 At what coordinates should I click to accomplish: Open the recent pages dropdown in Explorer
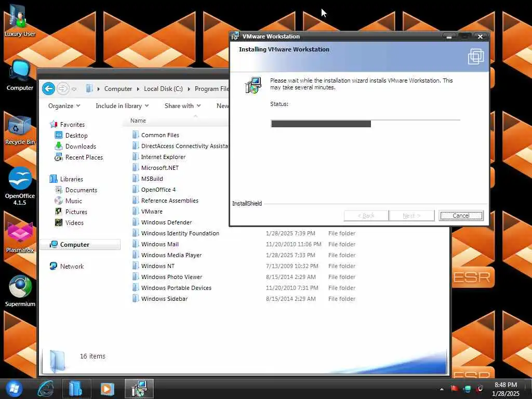tap(74, 89)
